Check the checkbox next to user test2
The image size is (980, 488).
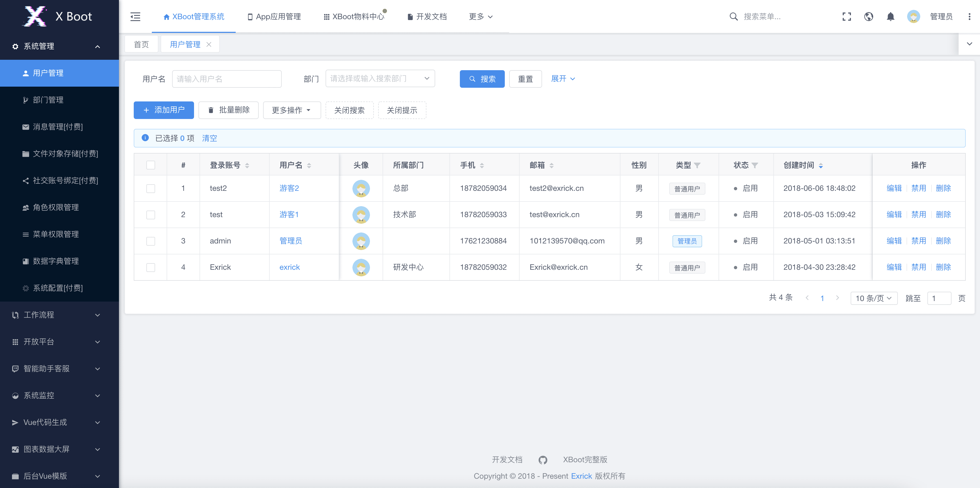click(x=151, y=188)
